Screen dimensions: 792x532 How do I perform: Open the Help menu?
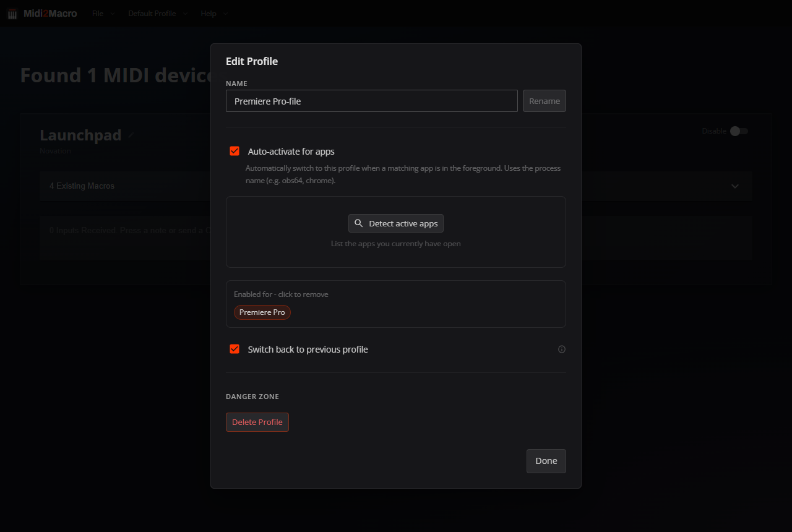[213, 14]
